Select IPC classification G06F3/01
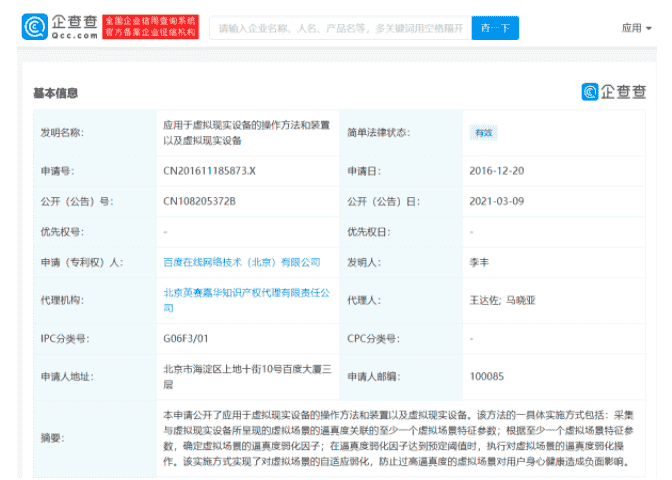 pyautogui.click(x=186, y=339)
